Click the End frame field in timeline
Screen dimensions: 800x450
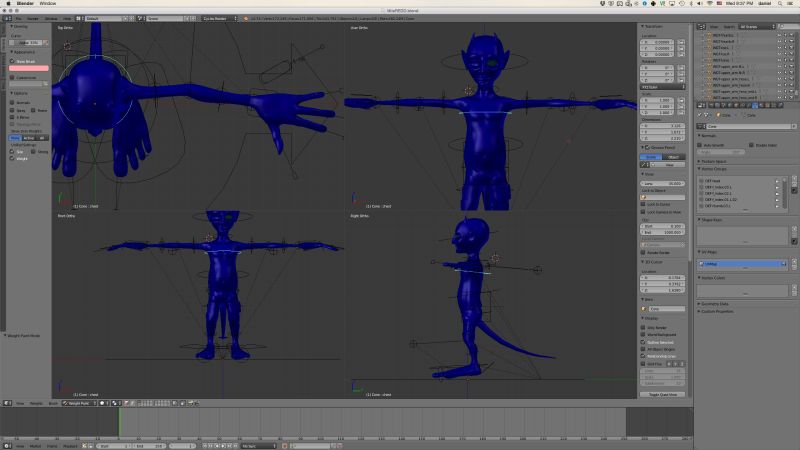pyautogui.click(x=149, y=446)
